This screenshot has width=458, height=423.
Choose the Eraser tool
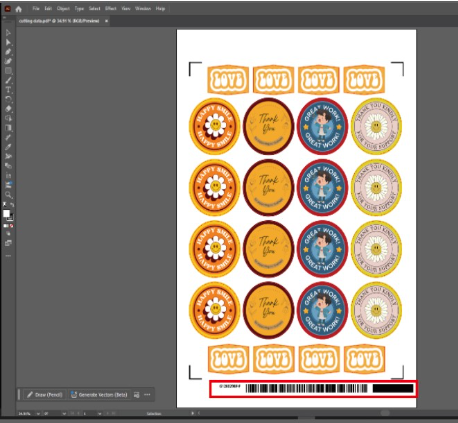coord(8,109)
